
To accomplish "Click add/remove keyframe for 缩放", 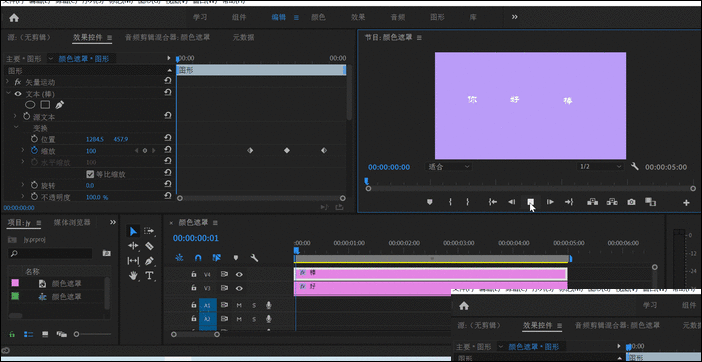I will tap(145, 151).
